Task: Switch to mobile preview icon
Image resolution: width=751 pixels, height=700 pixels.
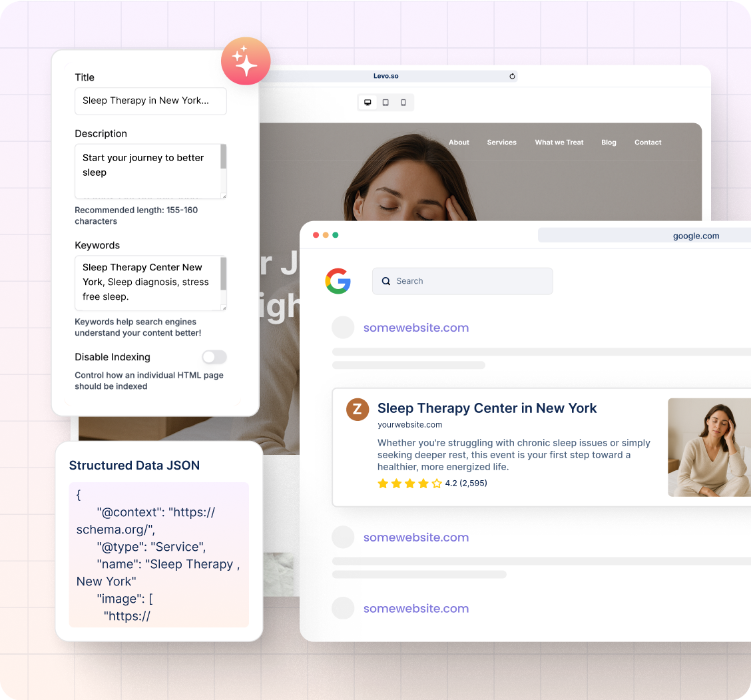Action: (403, 103)
